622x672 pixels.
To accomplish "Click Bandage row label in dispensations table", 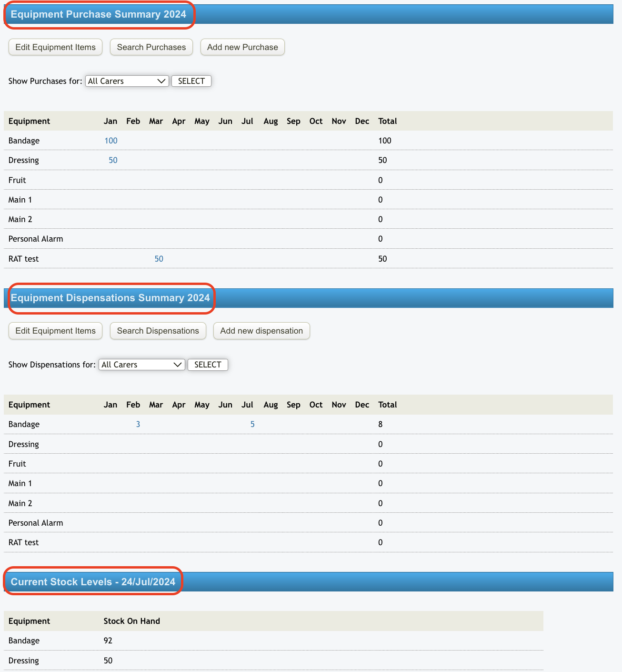I will [24, 424].
